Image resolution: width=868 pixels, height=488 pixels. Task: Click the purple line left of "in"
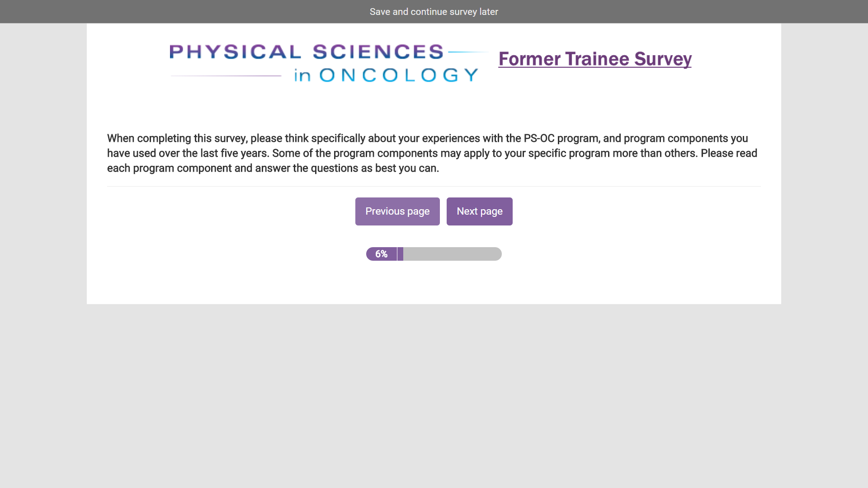226,76
